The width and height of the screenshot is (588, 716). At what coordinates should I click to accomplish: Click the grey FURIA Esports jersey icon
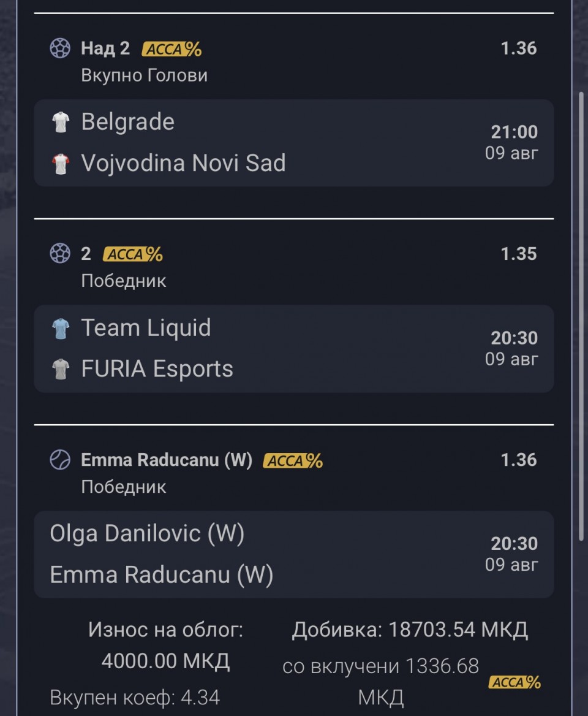point(60,369)
